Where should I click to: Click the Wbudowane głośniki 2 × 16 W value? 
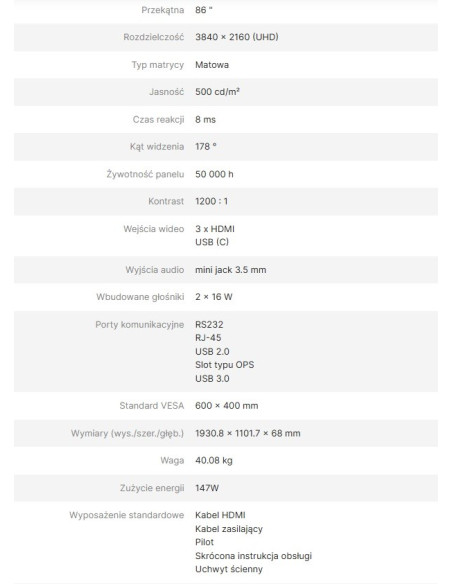(x=214, y=297)
